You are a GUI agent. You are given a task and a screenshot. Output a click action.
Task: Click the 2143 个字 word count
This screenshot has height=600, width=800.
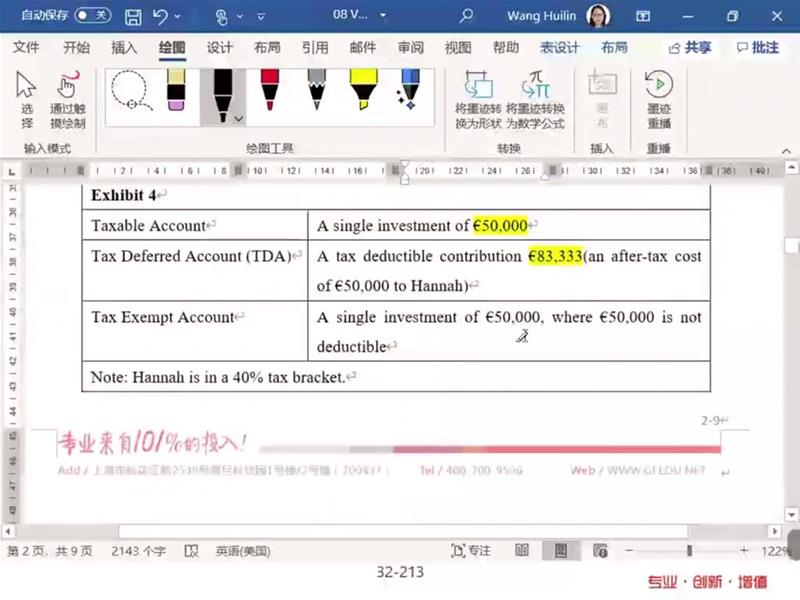(138, 551)
